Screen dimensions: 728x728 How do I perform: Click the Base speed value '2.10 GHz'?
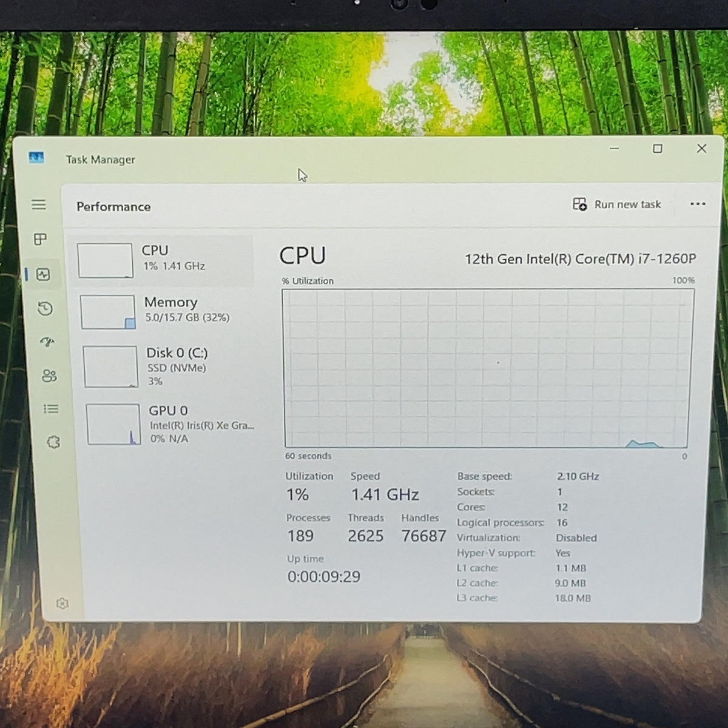[578, 476]
